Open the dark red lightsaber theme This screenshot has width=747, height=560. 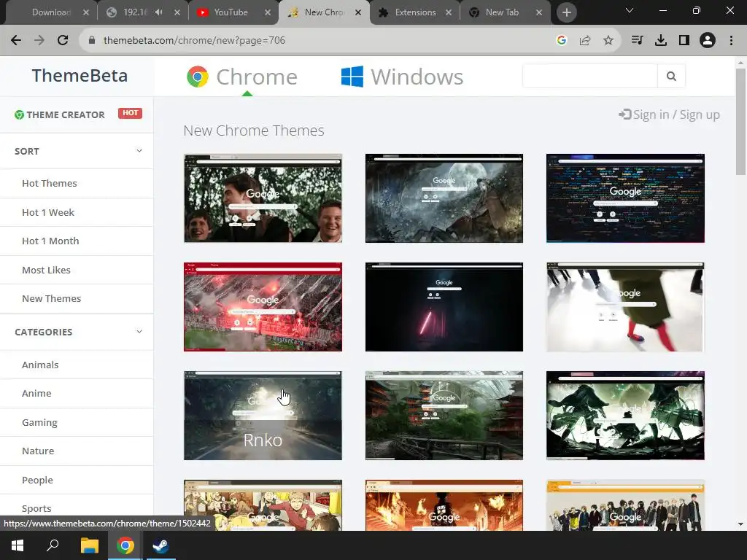click(x=444, y=307)
